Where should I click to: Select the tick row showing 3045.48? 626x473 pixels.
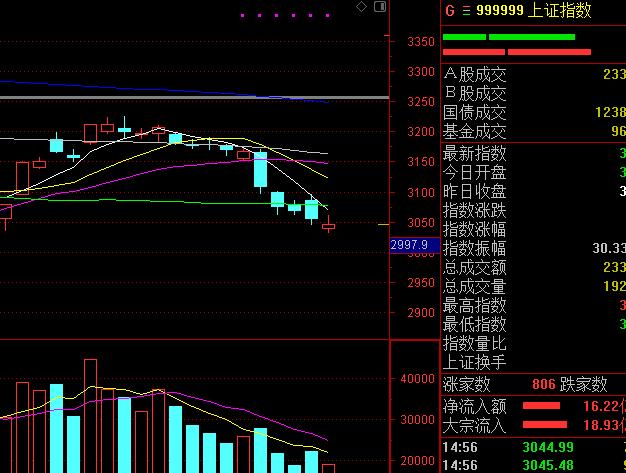point(534,465)
